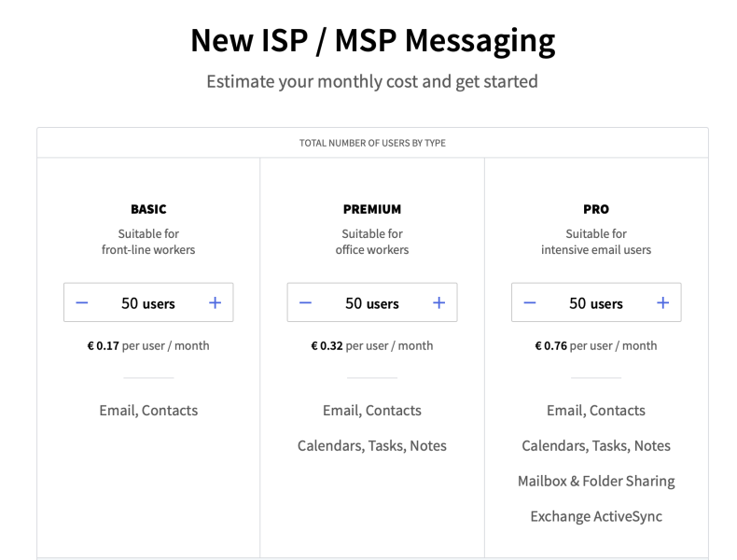Click Total Number of Users by Type header
This screenshot has height=560, width=737.
click(x=373, y=143)
